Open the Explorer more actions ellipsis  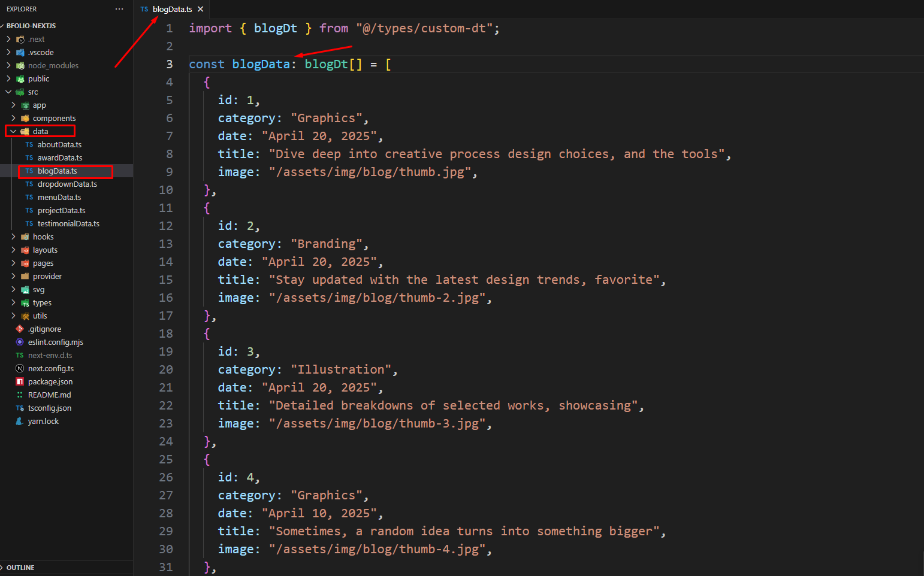pyautogui.click(x=119, y=9)
